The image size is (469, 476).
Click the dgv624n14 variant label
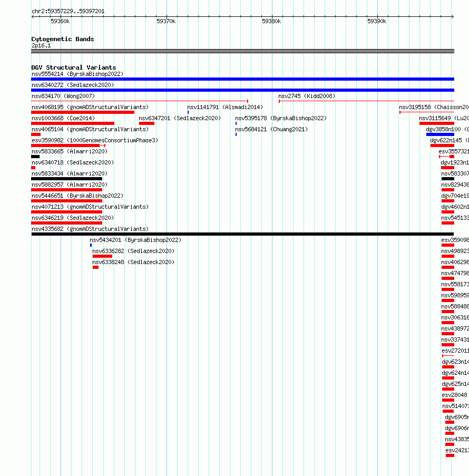pyautogui.click(x=455, y=373)
